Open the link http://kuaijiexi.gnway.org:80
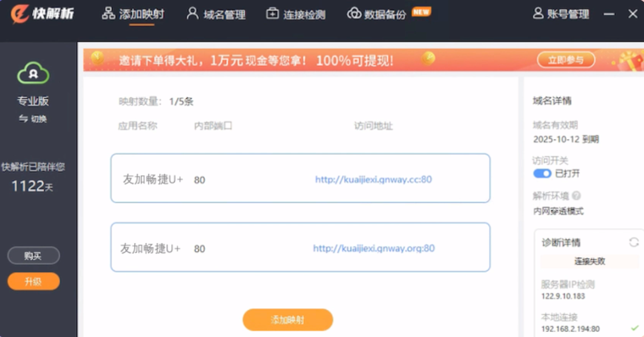Viewport: 644px width, 337px height. pos(374,249)
